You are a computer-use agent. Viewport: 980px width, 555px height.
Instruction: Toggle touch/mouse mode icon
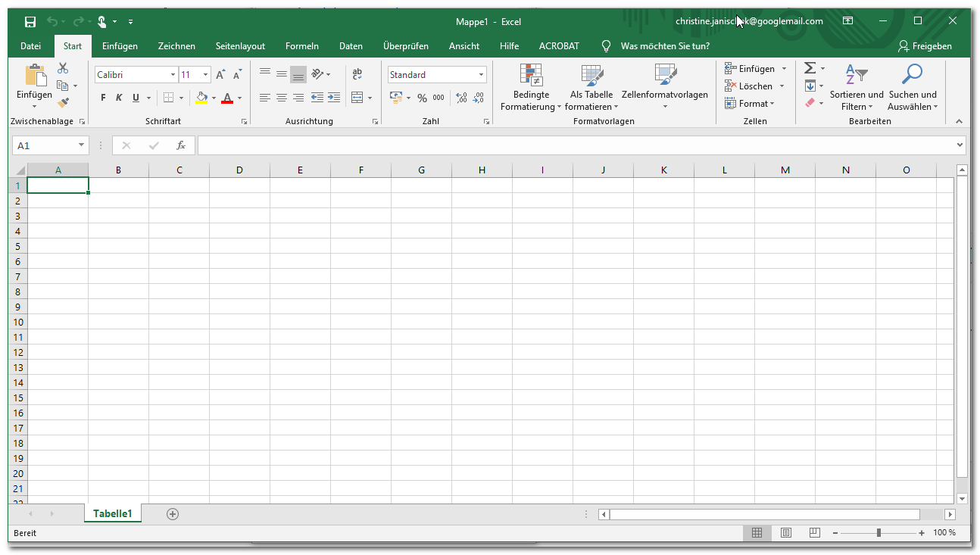102,22
